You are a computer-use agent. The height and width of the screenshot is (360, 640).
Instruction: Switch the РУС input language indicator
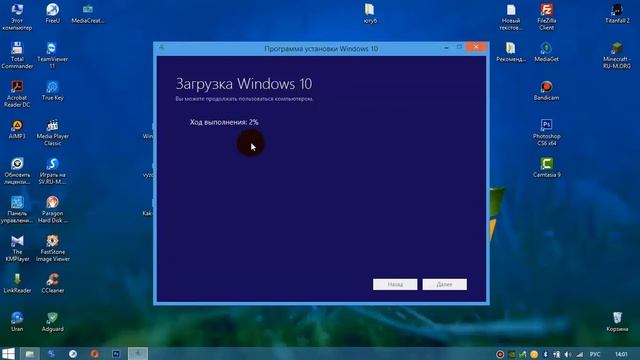tap(595, 354)
